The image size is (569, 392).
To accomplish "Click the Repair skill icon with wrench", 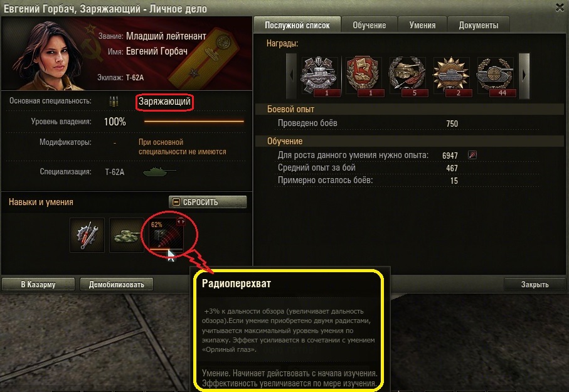I will [87, 235].
